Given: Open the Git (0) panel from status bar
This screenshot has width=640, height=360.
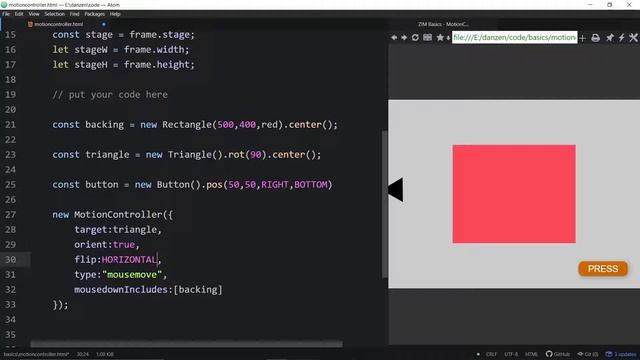Looking at the screenshot, I should tap(588, 354).
